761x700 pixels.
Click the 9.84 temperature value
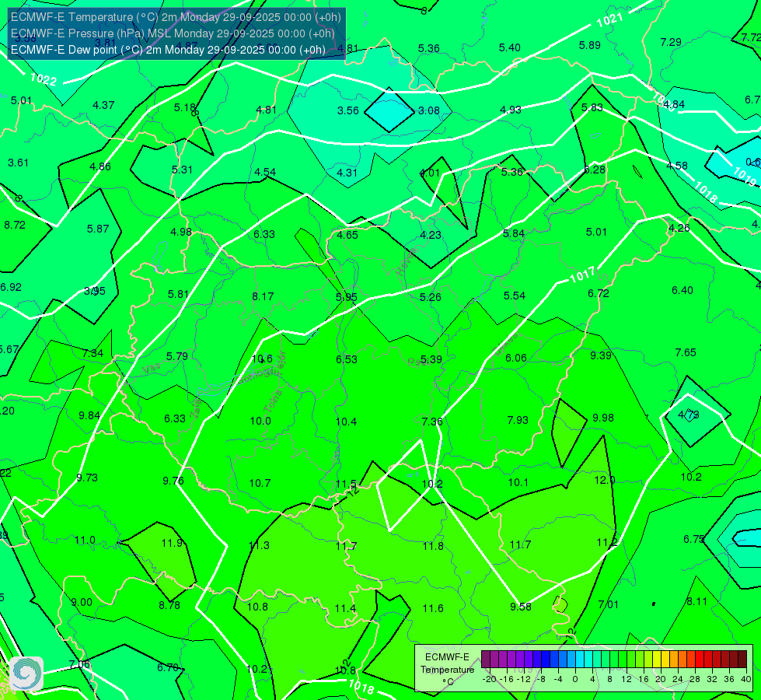click(89, 415)
